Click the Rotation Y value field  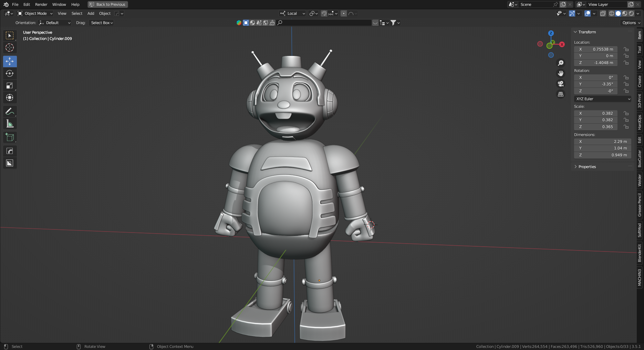595,84
